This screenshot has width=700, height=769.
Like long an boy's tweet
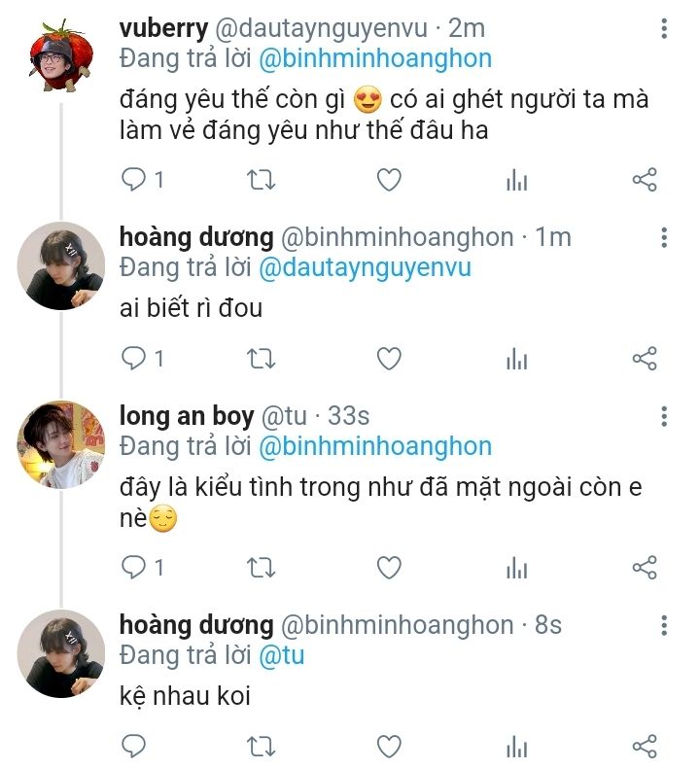[x=389, y=567]
